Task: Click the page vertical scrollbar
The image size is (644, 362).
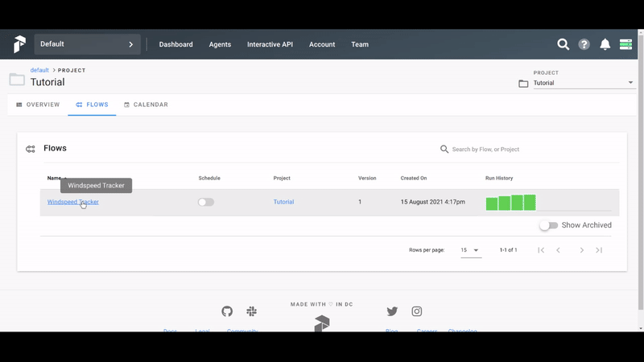Action: (641, 172)
